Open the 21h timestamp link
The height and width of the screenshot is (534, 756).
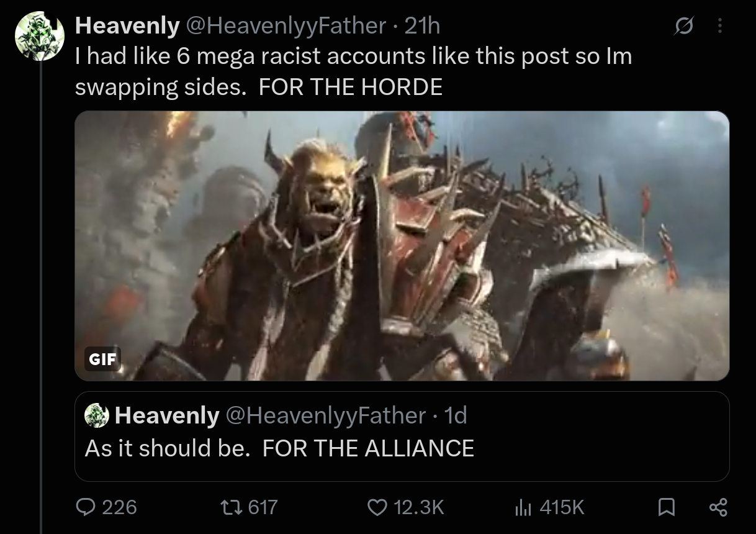(422, 25)
